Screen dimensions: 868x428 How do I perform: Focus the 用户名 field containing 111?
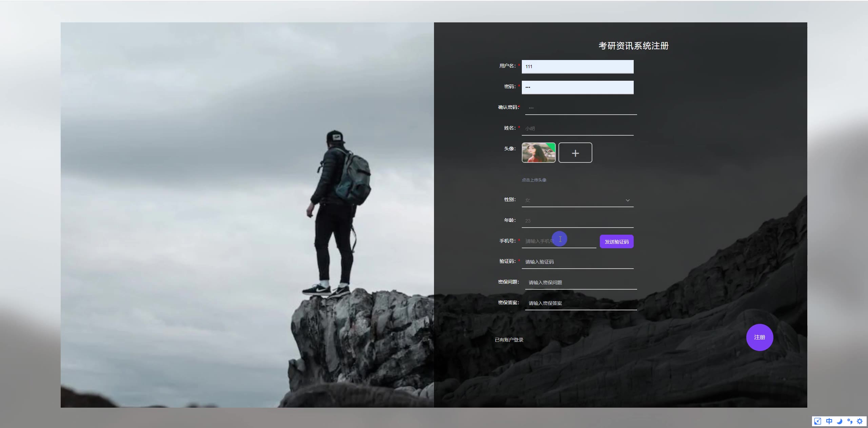(x=577, y=67)
